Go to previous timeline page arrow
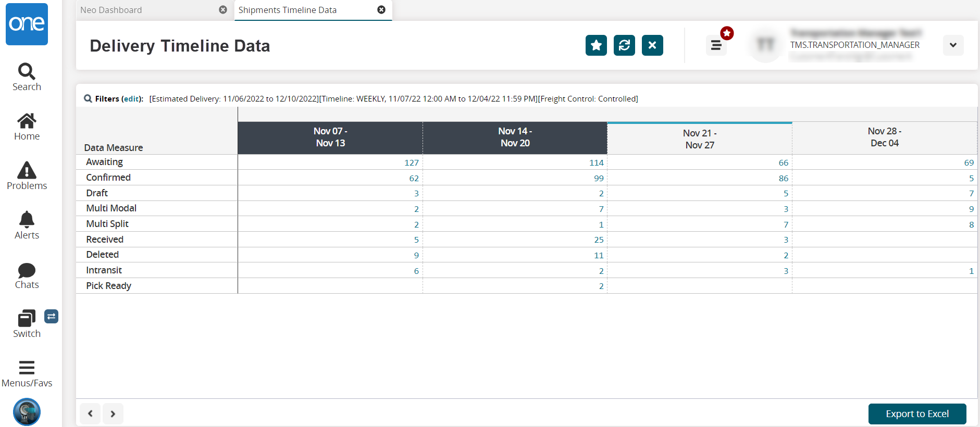 (90, 414)
